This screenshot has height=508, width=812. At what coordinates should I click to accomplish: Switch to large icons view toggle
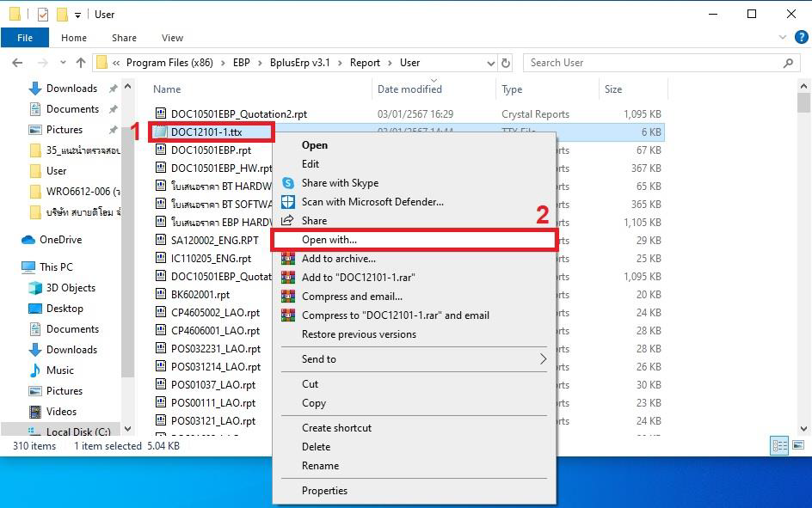click(798, 446)
